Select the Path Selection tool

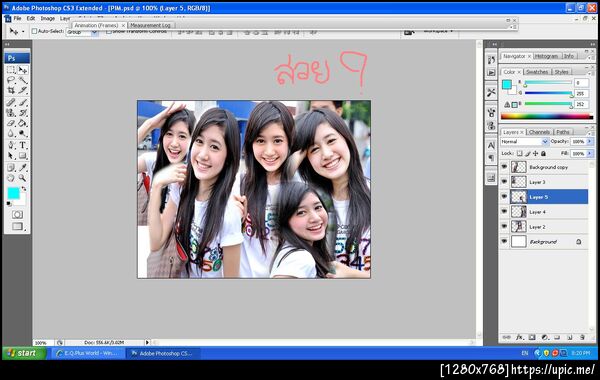(x=11, y=156)
